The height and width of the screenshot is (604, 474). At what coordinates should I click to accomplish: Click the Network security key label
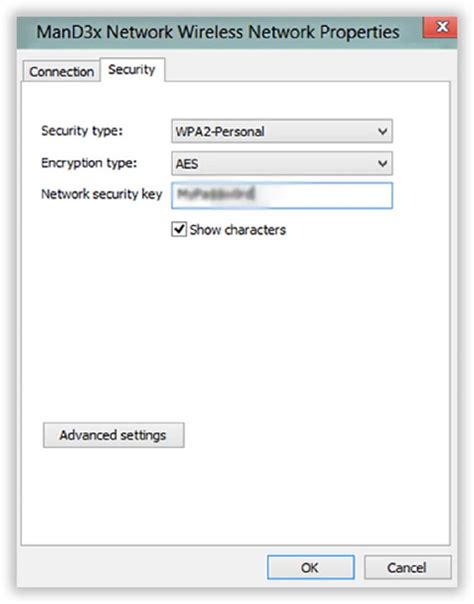102,194
